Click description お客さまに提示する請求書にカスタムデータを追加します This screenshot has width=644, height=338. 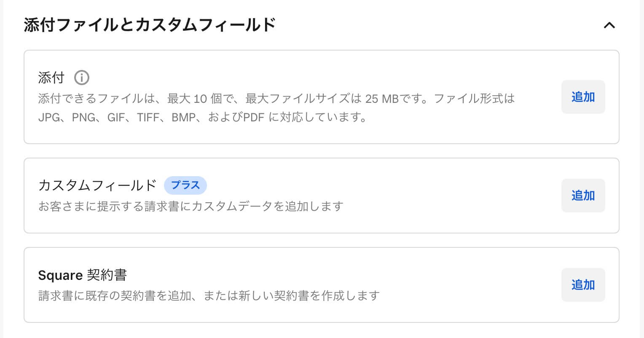click(191, 207)
